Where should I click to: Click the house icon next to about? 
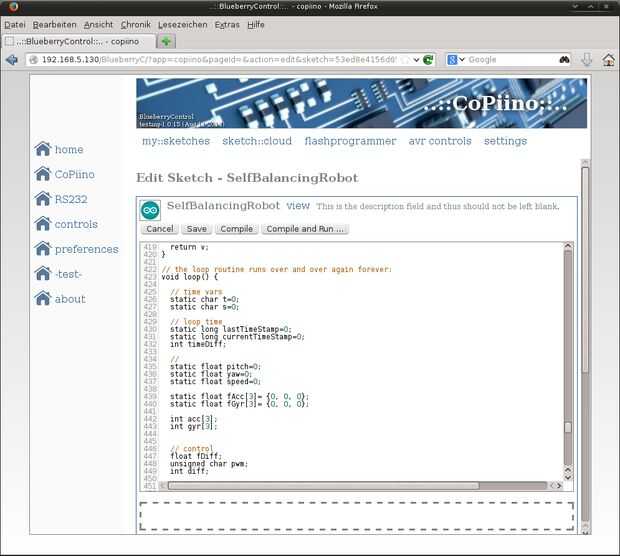click(43, 299)
